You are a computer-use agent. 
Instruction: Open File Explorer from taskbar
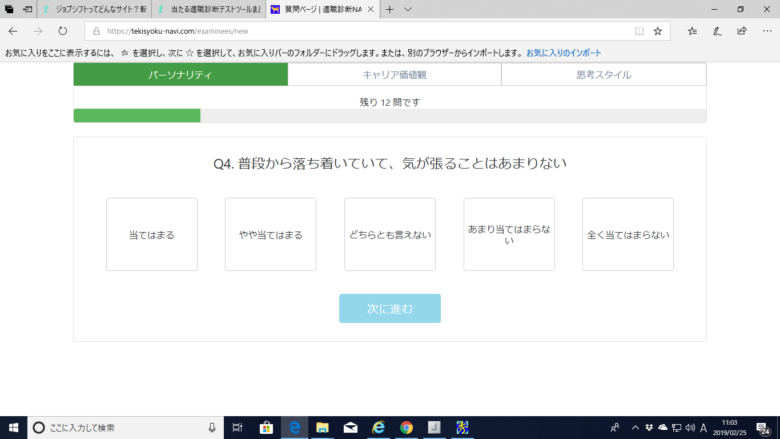(322, 428)
